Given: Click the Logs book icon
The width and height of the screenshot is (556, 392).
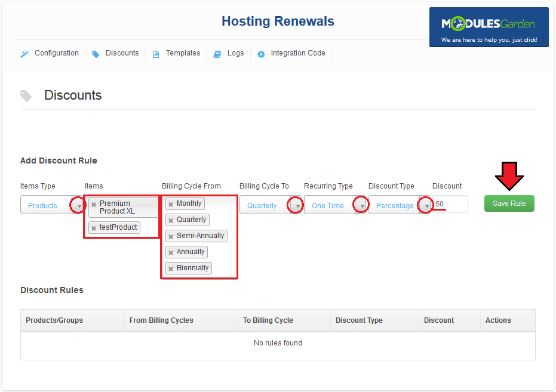Looking at the screenshot, I should click(x=217, y=54).
